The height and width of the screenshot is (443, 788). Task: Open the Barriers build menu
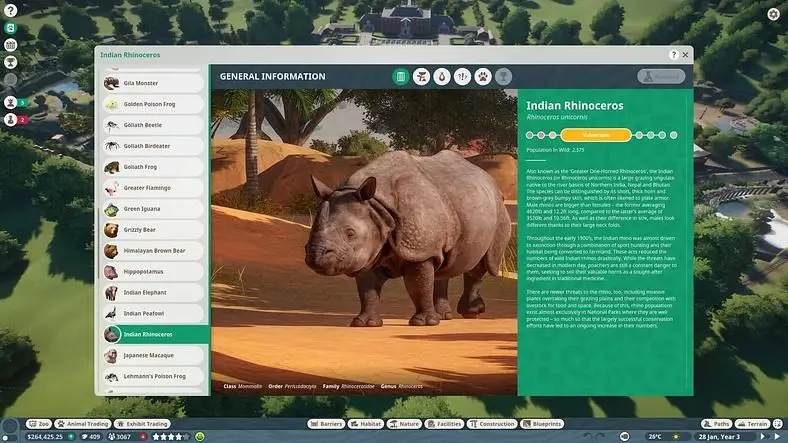(326, 424)
